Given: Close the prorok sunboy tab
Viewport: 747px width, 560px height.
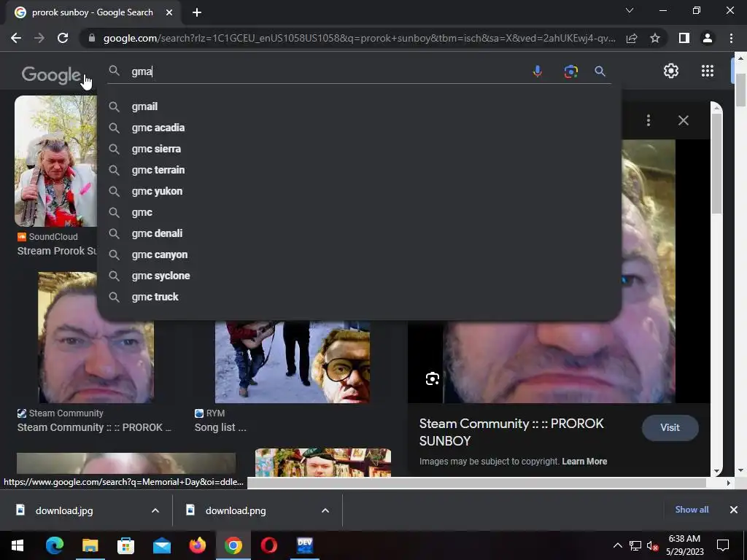Looking at the screenshot, I should pyautogui.click(x=169, y=12).
